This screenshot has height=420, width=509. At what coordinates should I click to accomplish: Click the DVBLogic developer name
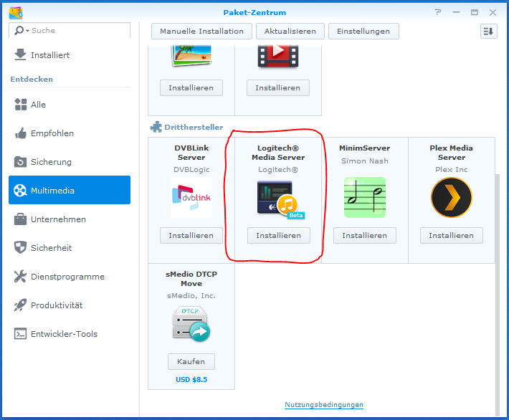point(191,170)
